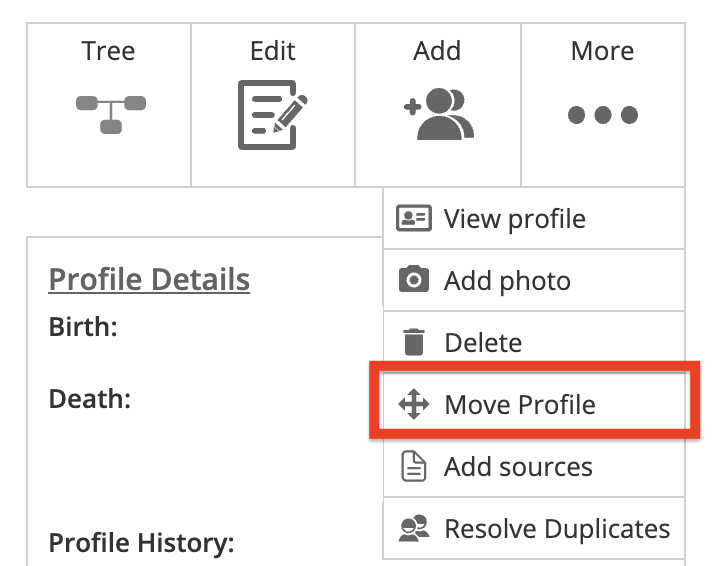Click the Tree diagram icon
This screenshot has width=714, height=566.
[x=111, y=113]
